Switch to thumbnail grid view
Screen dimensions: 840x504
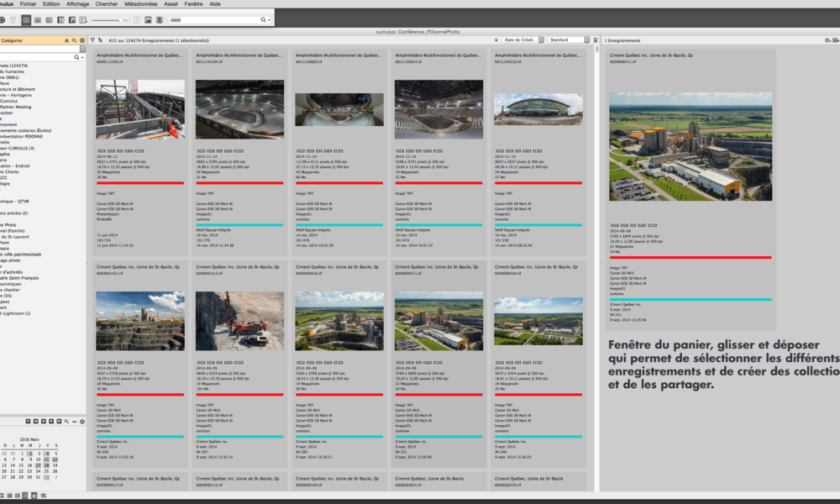26,20
